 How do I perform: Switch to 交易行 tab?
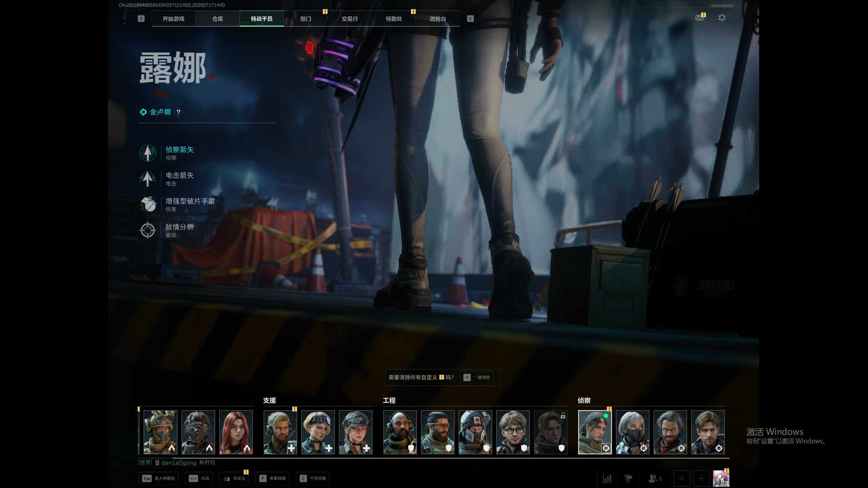coord(350,19)
